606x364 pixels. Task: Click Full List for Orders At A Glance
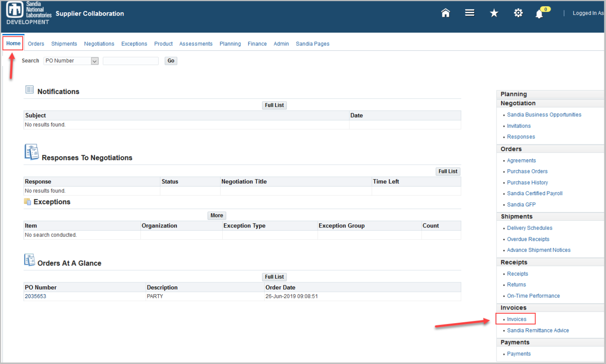(274, 277)
